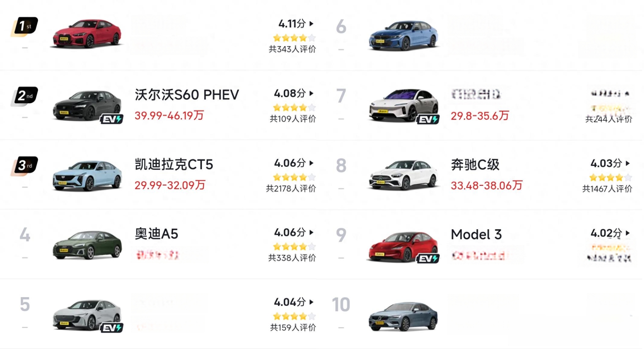Expand the 4.11分 score arrow
The image size is (644, 349).
point(311,24)
